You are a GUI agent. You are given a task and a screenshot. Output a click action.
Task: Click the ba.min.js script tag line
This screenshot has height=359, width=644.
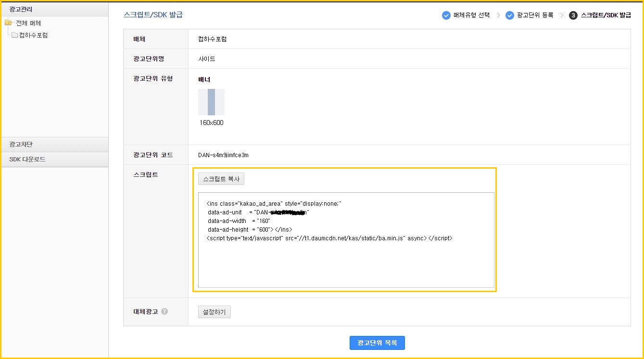point(329,238)
